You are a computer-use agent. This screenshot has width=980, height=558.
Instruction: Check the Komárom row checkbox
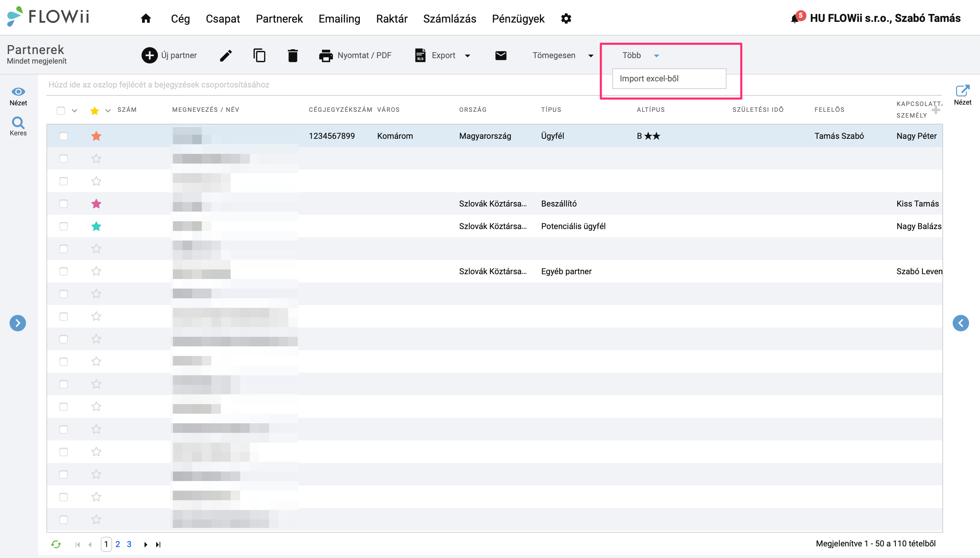coord(64,136)
